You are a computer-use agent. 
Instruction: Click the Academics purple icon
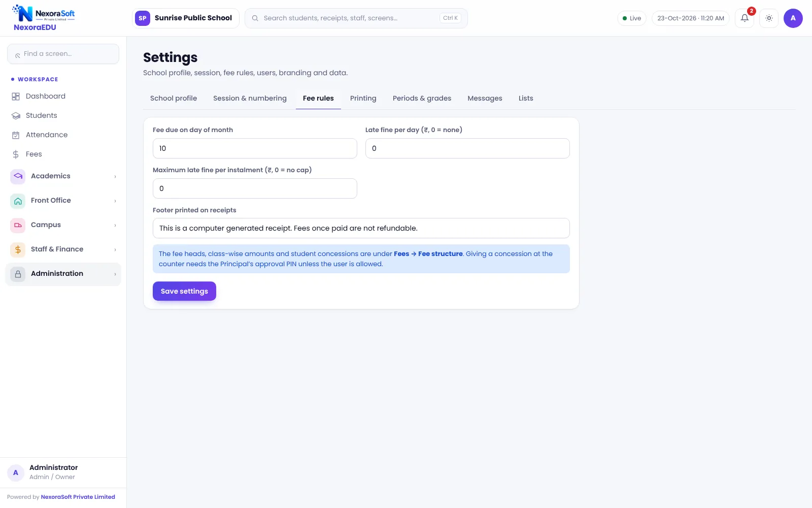click(x=18, y=176)
